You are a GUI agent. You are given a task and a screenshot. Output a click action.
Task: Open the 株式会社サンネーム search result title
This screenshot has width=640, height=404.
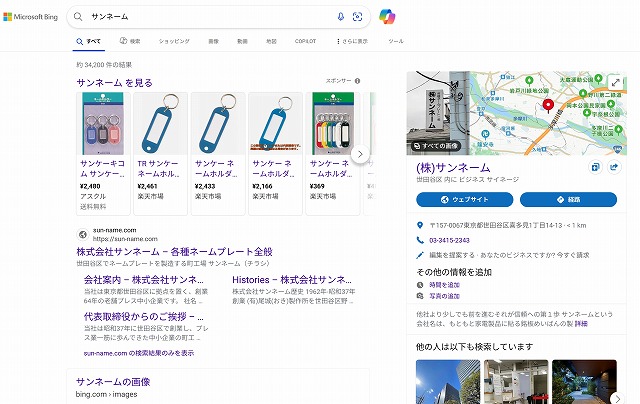coord(175,252)
